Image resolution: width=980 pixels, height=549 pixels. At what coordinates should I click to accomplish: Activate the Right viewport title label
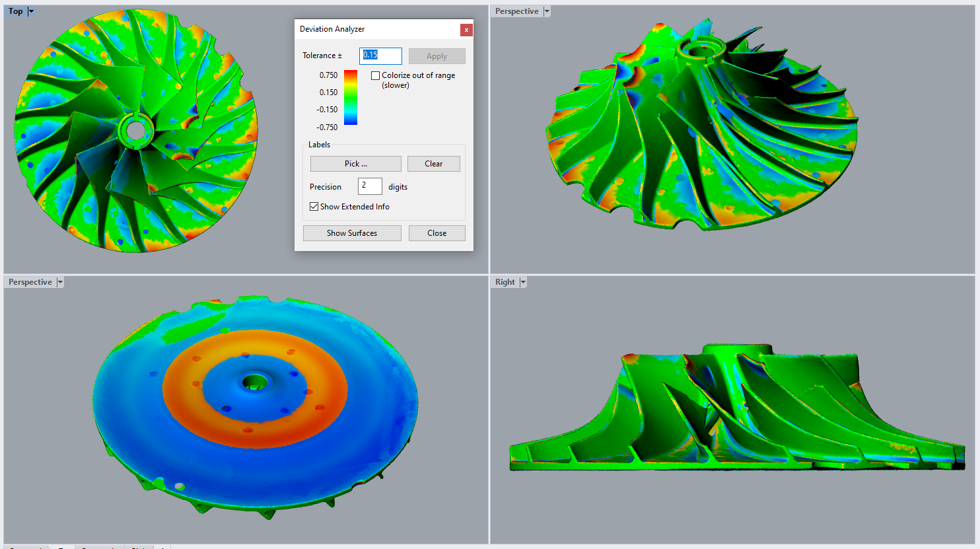(505, 282)
